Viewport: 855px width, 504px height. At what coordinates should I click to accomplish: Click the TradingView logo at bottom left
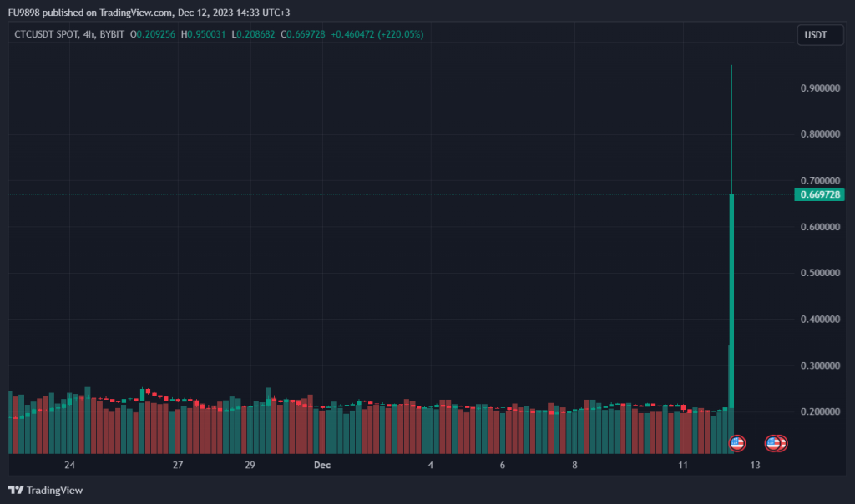tap(46, 490)
